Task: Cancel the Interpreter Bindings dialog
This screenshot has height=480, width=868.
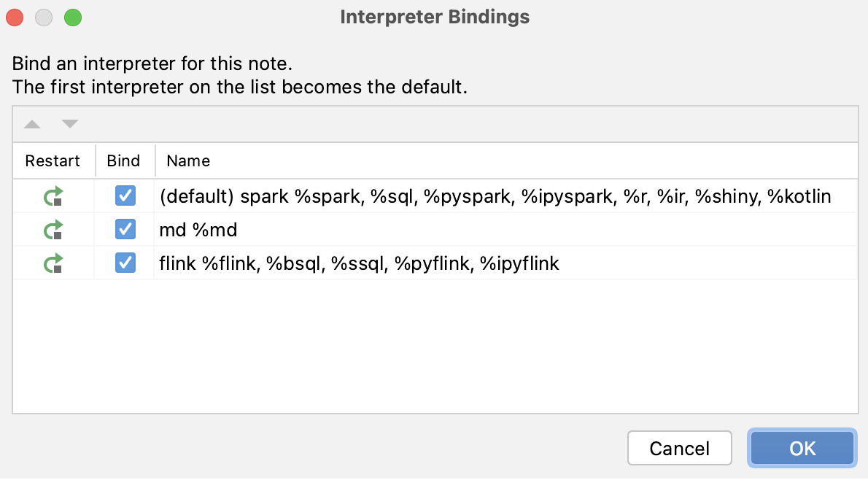Action: click(680, 448)
